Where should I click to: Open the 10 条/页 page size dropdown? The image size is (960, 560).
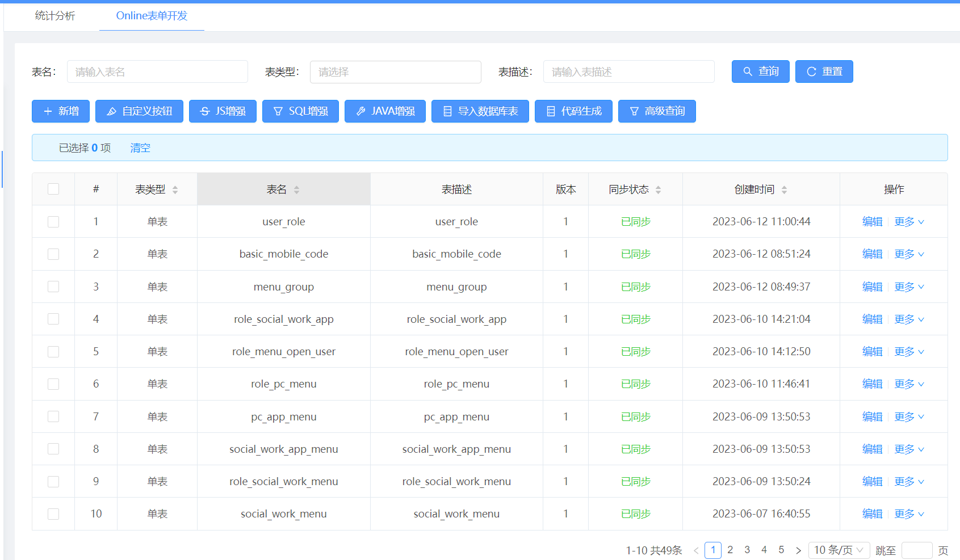click(839, 550)
